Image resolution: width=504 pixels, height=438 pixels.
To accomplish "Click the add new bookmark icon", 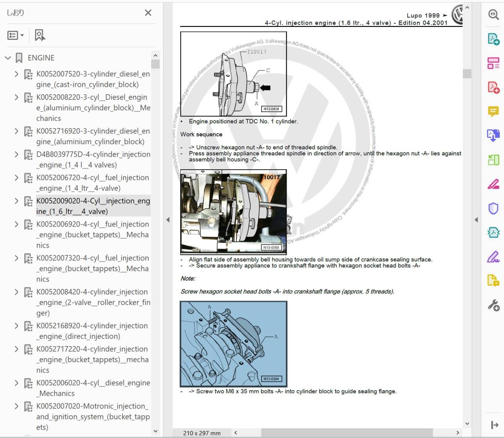I will click(40, 35).
